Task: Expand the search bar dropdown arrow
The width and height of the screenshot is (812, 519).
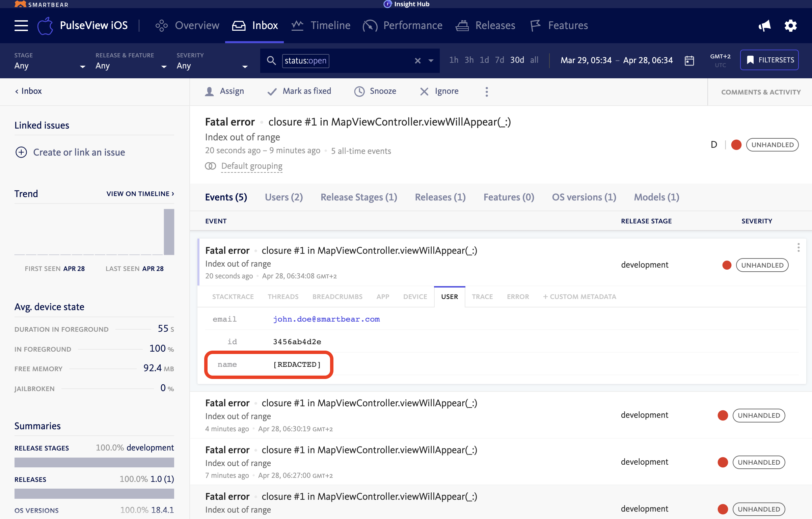Action: click(x=431, y=61)
